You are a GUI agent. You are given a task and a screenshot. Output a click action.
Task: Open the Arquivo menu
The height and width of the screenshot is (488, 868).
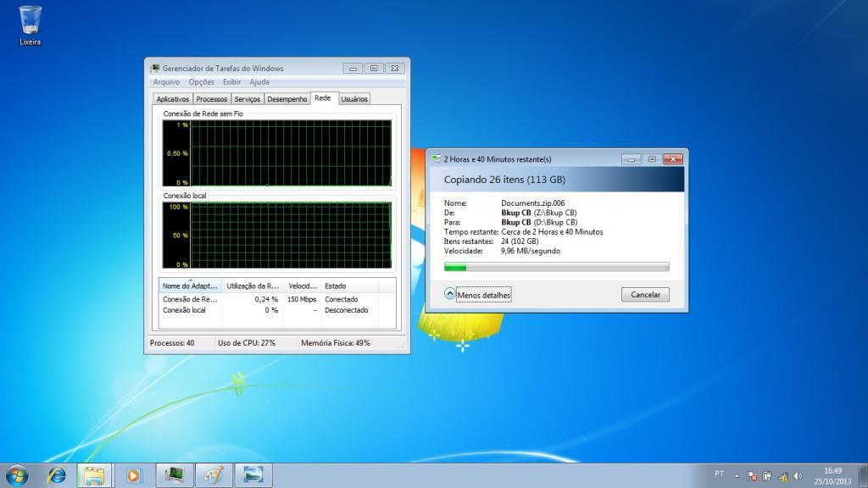coord(166,82)
